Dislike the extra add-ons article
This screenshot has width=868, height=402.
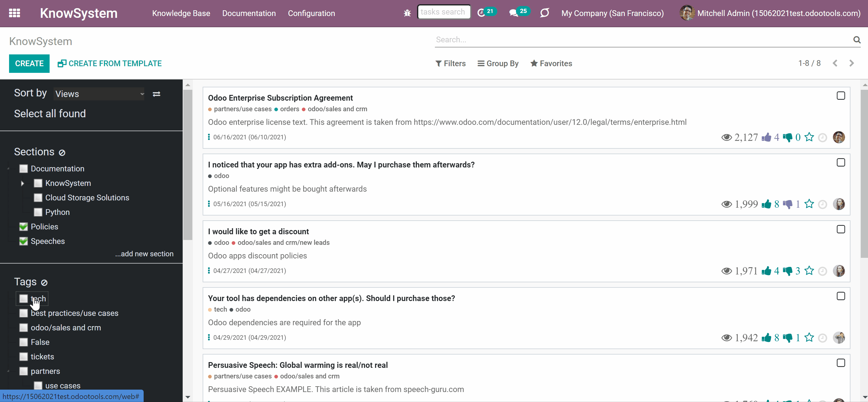[x=788, y=204]
